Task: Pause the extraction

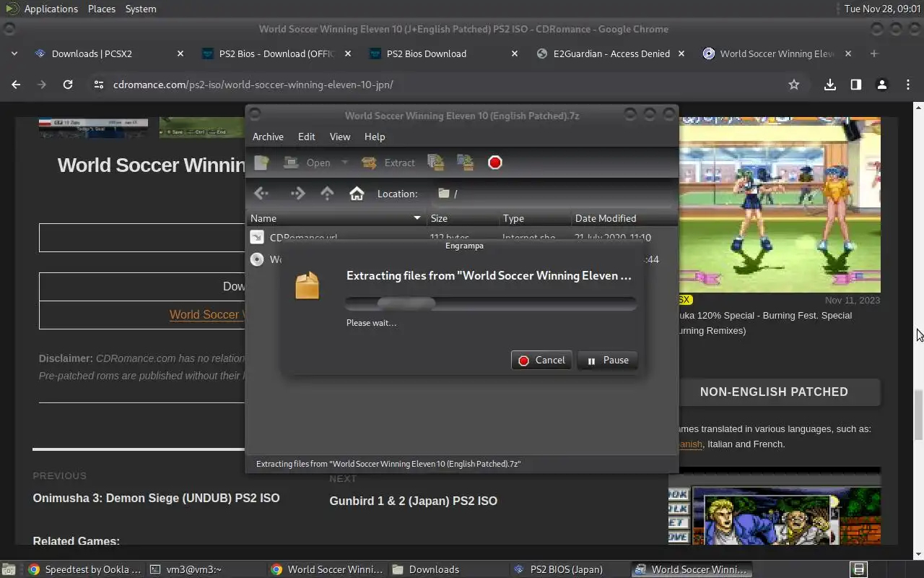Action: tap(607, 360)
